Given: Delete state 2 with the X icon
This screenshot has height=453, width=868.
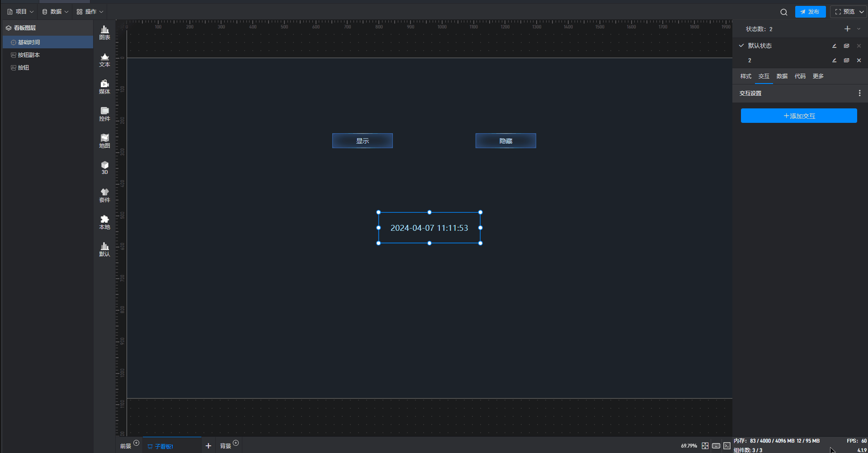Looking at the screenshot, I should click(x=859, y=61).
